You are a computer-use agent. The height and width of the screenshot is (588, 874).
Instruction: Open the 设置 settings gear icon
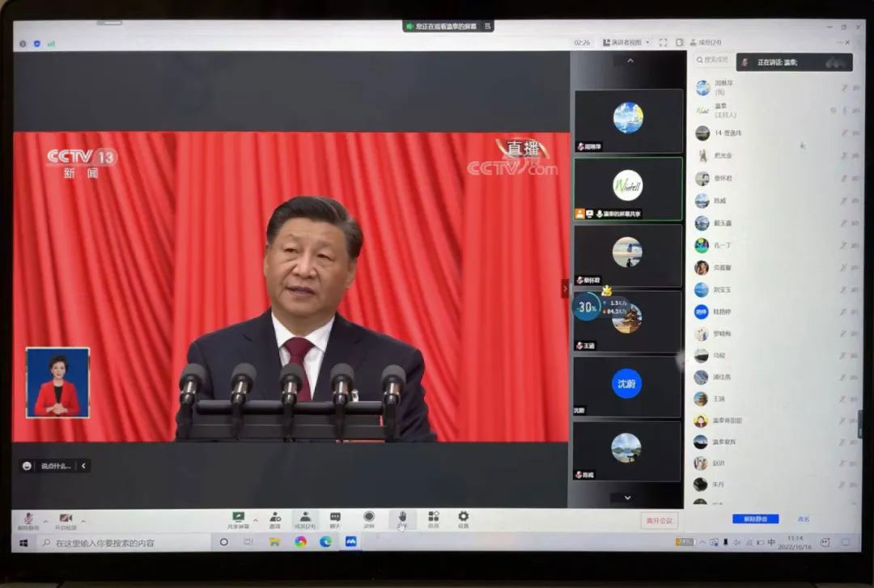[463, 518]
